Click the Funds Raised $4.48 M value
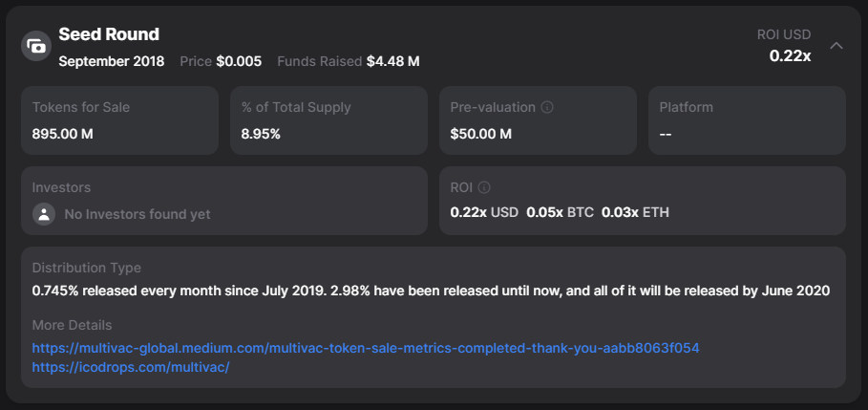This screenshot has width=868, height=410. coord(392,61)
